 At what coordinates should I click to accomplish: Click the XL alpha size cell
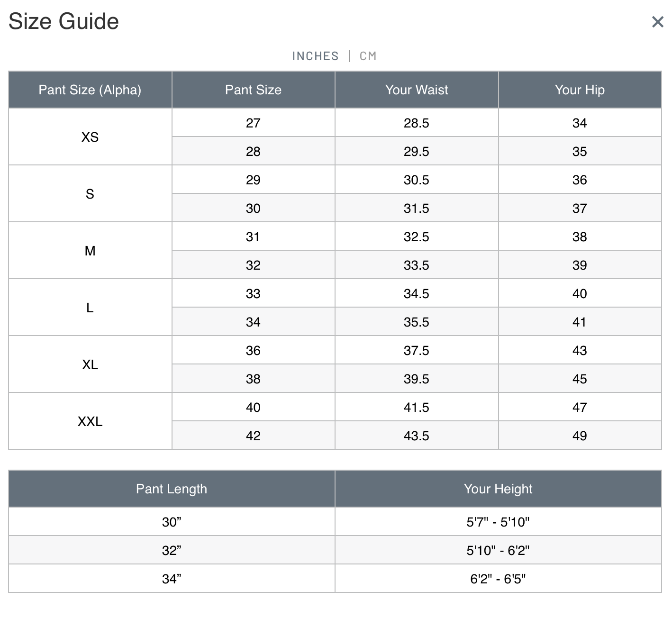pyautogui.click(x=90, y=364)
